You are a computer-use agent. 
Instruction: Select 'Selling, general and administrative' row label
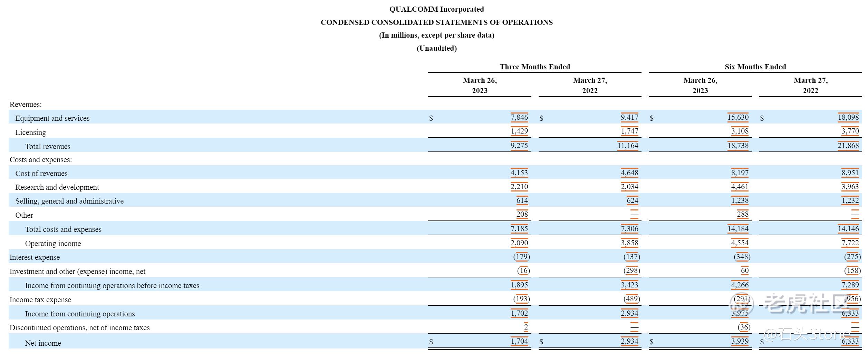point(69,201)
